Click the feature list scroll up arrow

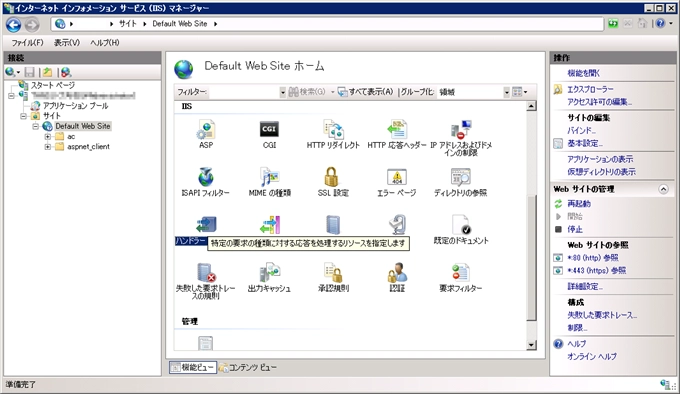531,106
